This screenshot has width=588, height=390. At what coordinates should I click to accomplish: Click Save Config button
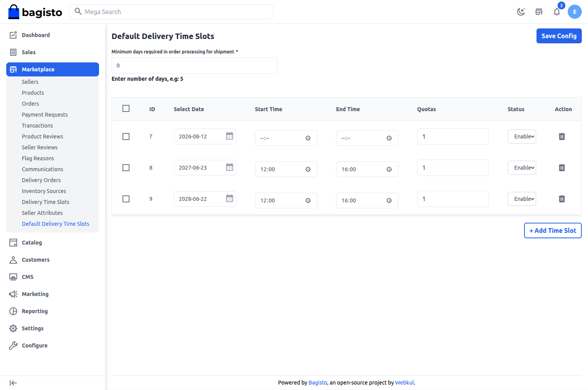point(559,36)
